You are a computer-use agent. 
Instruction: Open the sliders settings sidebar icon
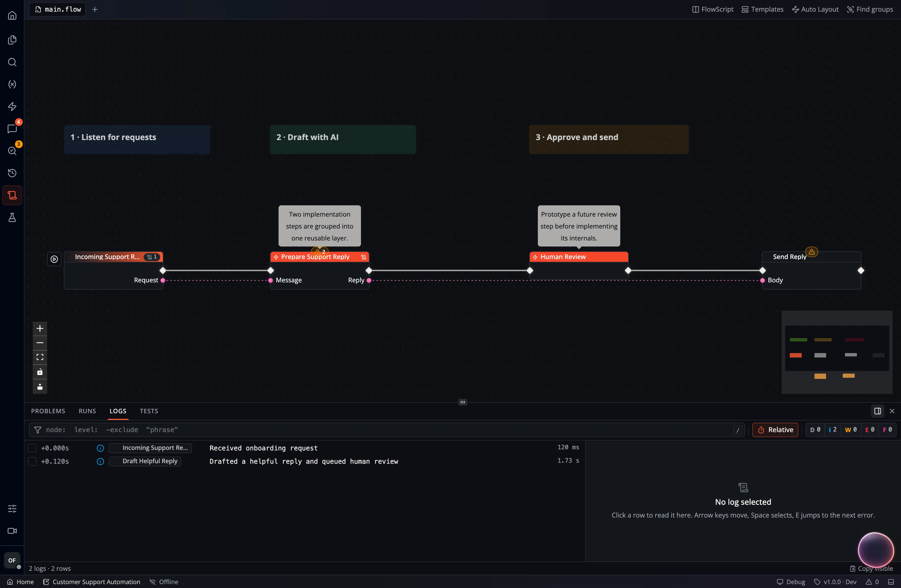[x=12, y=508]
